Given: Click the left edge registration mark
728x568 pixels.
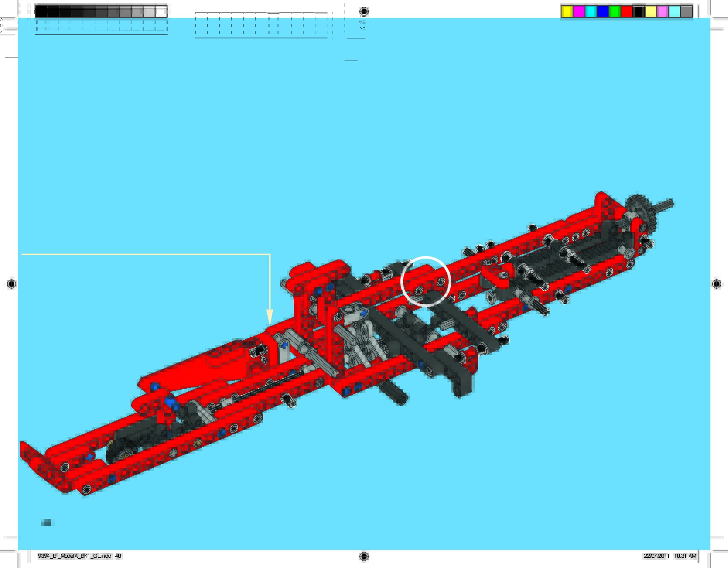Looking at the screenshot, I should pyautogui.click(x=12, y=284).
